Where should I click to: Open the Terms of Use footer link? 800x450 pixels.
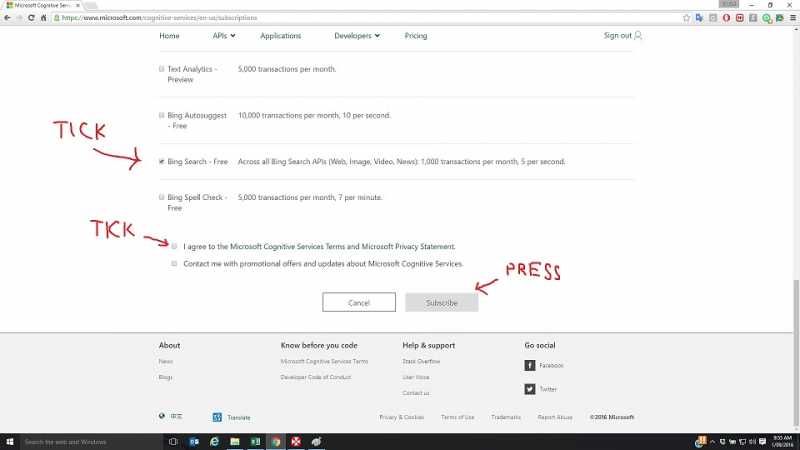[458, 417]
